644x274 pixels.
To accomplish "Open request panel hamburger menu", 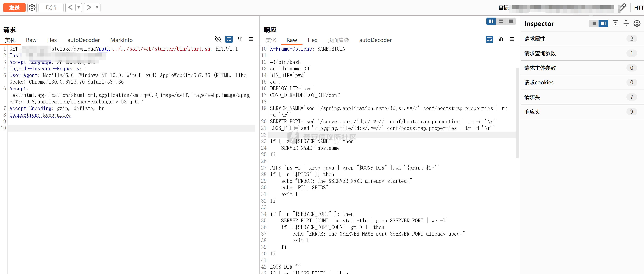I will (x=251, y=39).
